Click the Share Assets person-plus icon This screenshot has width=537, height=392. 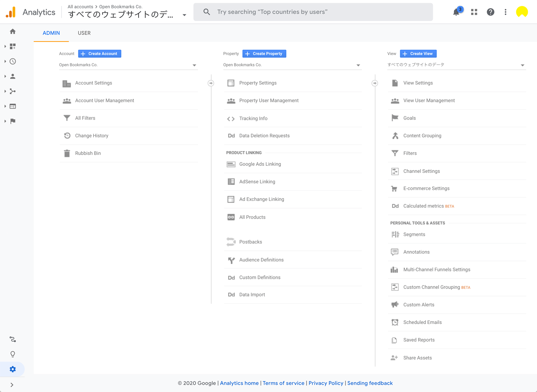click(394, 358)
